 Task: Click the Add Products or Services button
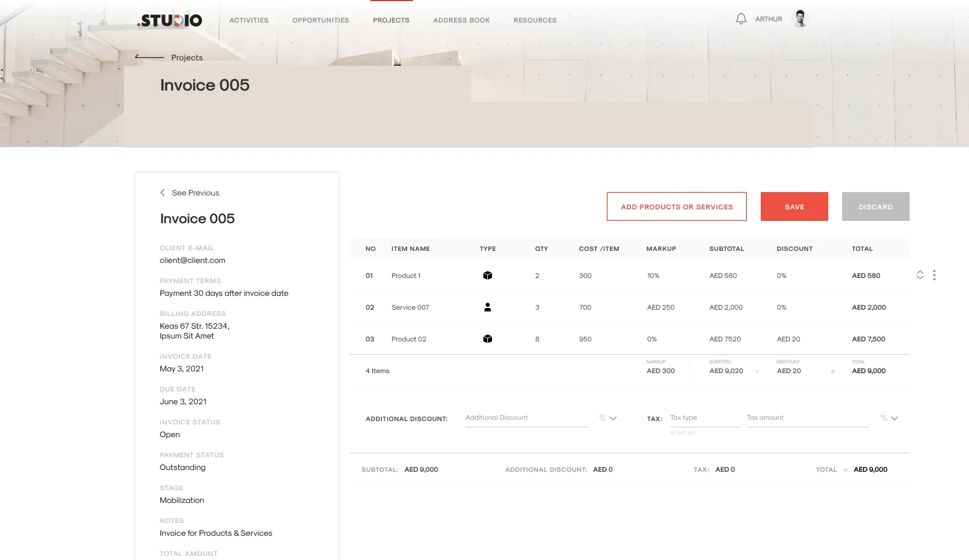pos(676,206)
